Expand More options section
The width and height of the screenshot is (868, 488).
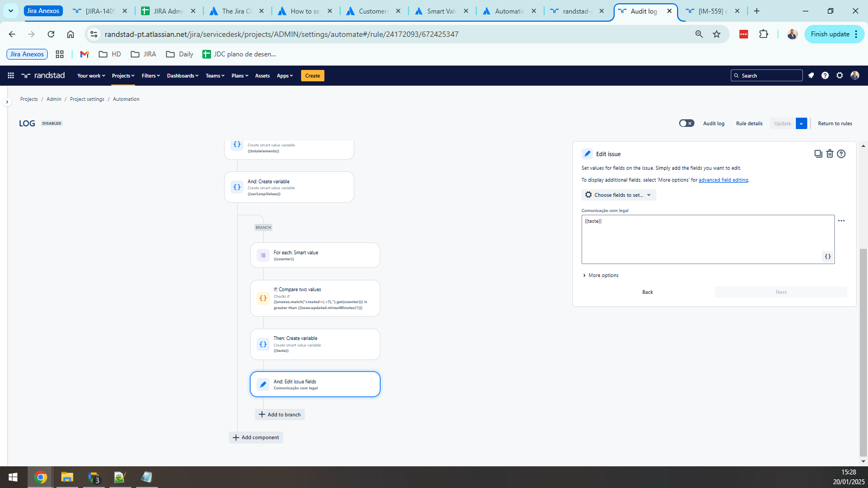click(x=601, y=275)
